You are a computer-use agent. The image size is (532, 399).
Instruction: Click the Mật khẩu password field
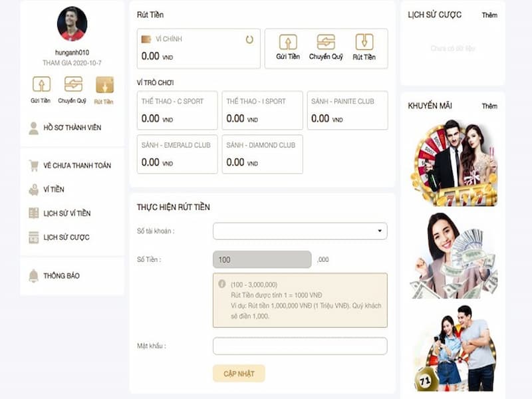click(x=299, y=346)
